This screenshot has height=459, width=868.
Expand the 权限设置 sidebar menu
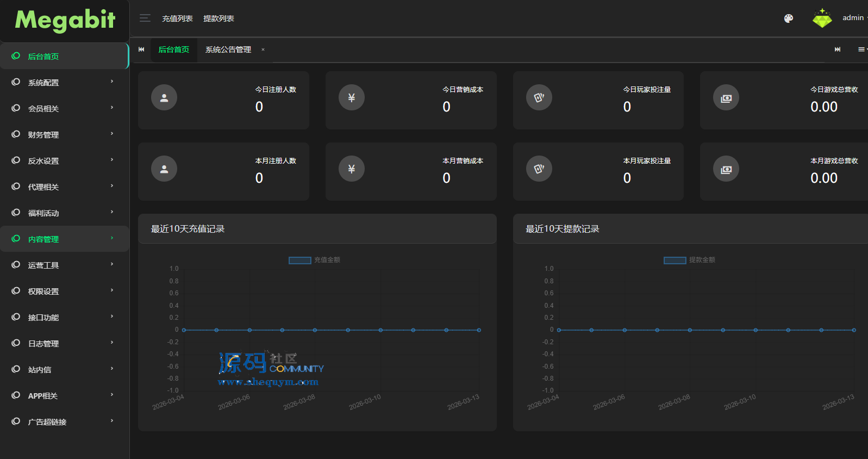(64, 291)
